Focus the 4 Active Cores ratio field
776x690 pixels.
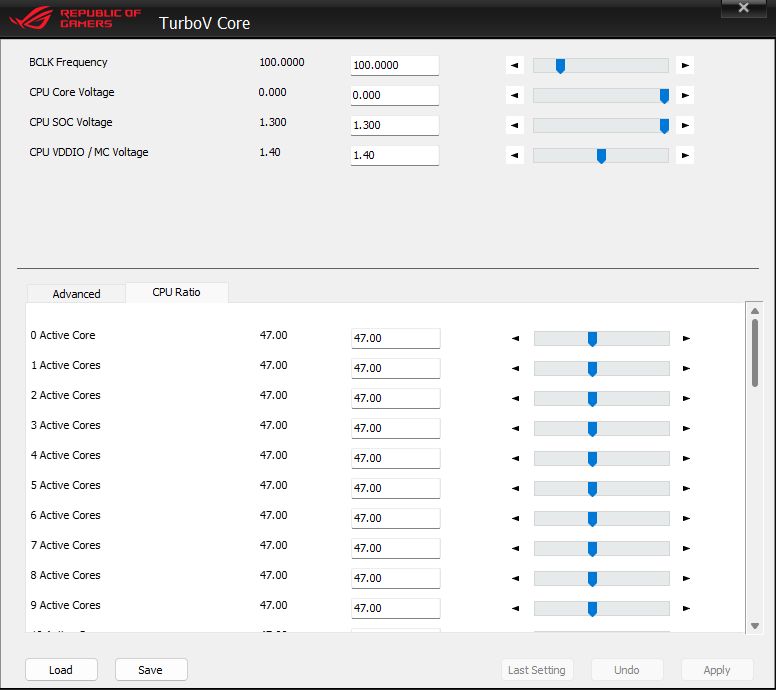(395, 458)
